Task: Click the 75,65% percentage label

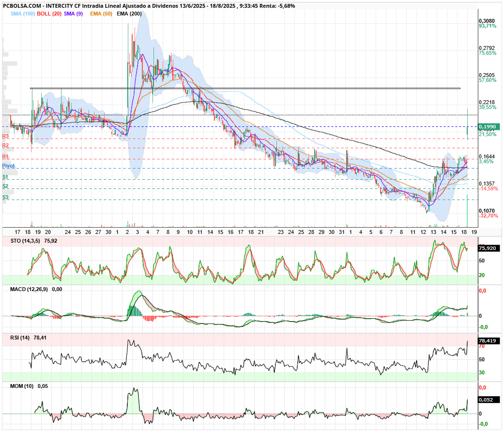Action: [x=488, y=53]
